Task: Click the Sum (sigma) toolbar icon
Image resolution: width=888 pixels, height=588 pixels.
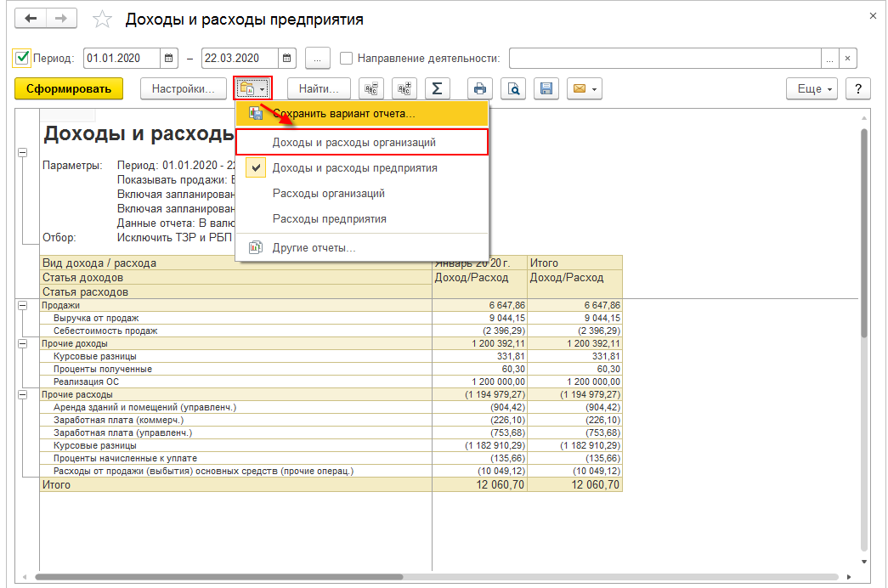Action: click(x=437, y=88)
